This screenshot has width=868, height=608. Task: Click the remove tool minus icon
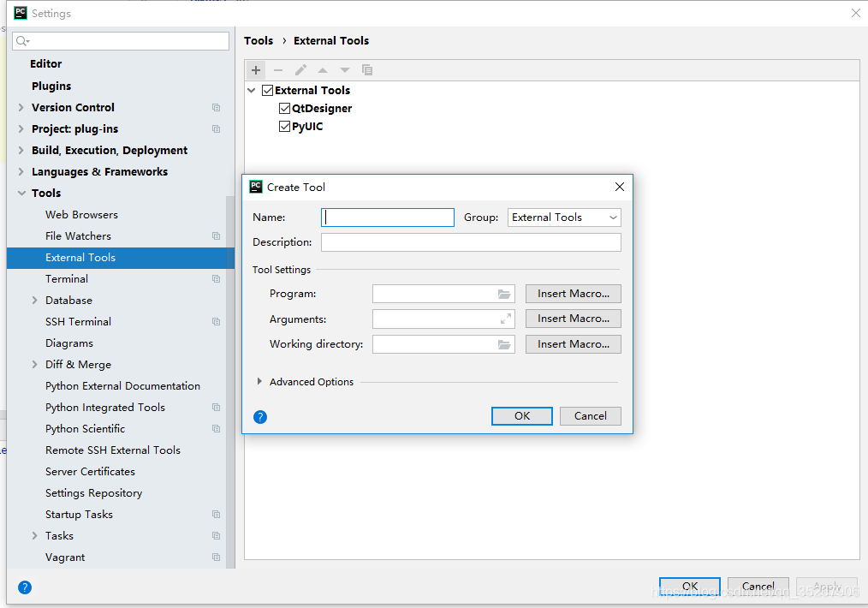tap(278, 69)
